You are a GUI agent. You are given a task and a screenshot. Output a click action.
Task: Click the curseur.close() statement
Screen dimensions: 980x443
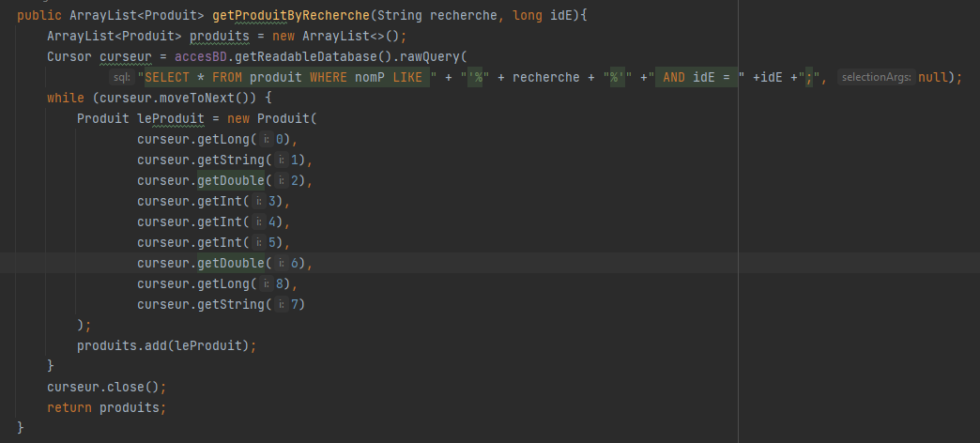click(x=107, y=387)
